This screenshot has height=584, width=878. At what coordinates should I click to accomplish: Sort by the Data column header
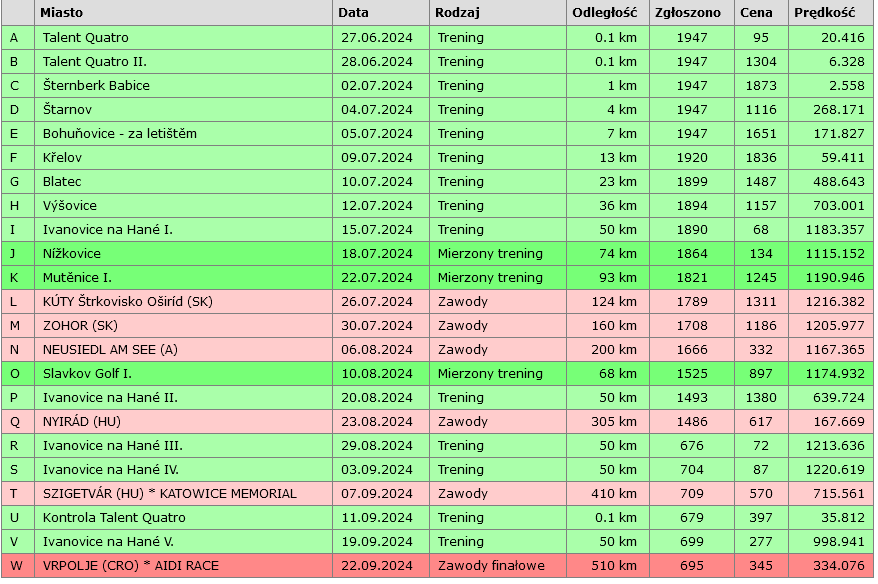click(x=353, y=13)
